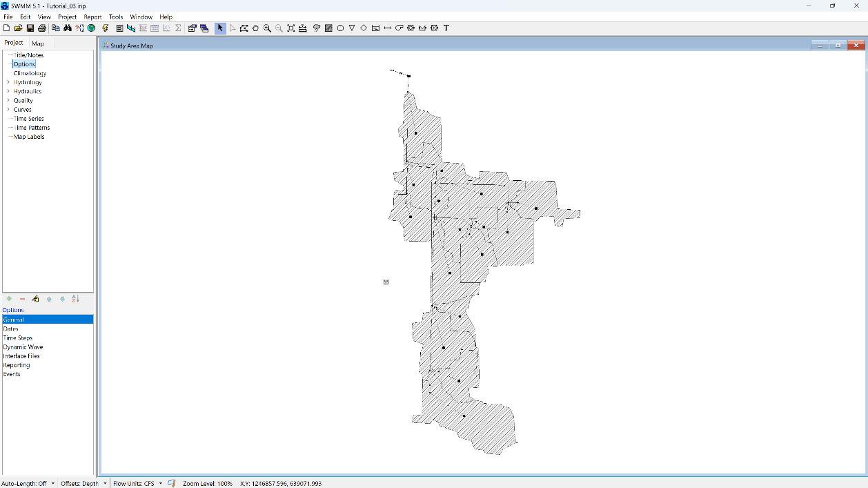Open the Auto-Length dropdown in status bar

tap(52, 483)
